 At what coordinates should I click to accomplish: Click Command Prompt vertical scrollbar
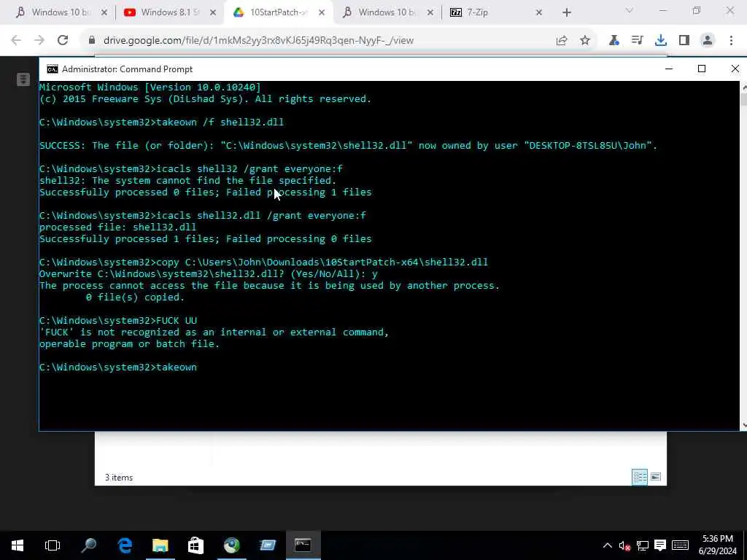(x=743, y=256)
